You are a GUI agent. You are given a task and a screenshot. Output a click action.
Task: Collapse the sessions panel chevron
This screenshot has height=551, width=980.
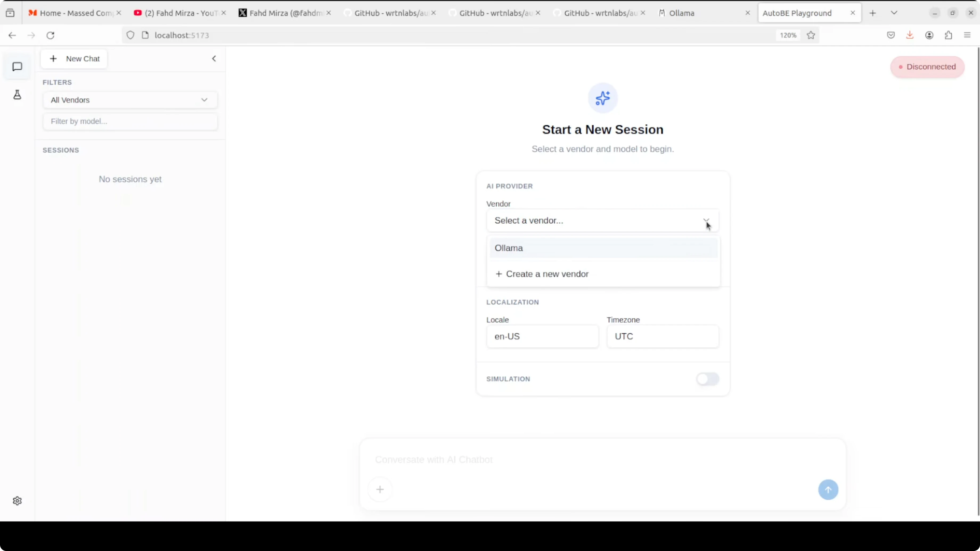pos(214,59)
